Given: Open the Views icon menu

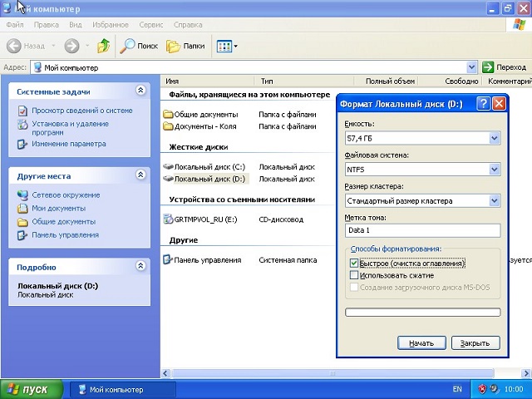Looking at the screenshot, I should click(x=227, y=46).
